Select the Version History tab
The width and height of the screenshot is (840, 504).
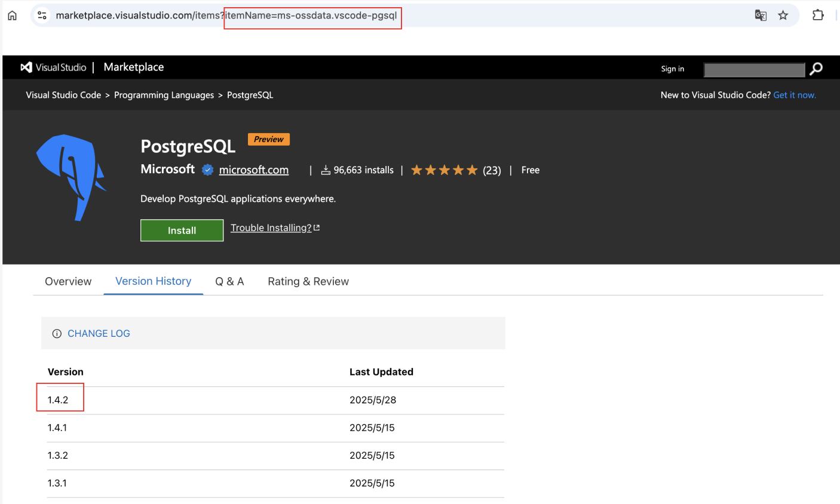(x=154, y=281)
